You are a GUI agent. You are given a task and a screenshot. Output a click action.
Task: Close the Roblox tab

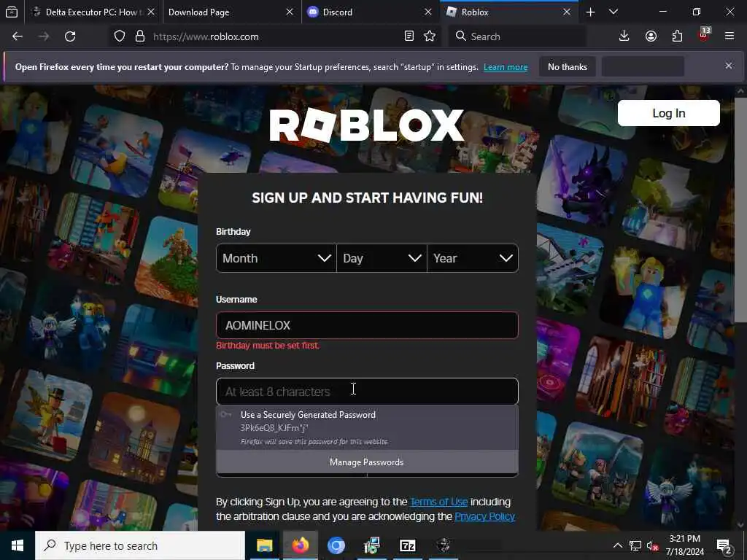click(566, 12)
